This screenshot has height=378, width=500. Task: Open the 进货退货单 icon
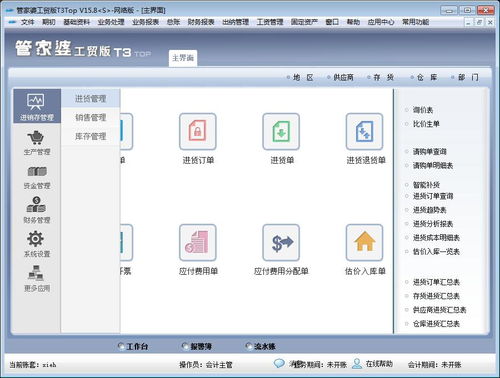[x=364, y=131]
